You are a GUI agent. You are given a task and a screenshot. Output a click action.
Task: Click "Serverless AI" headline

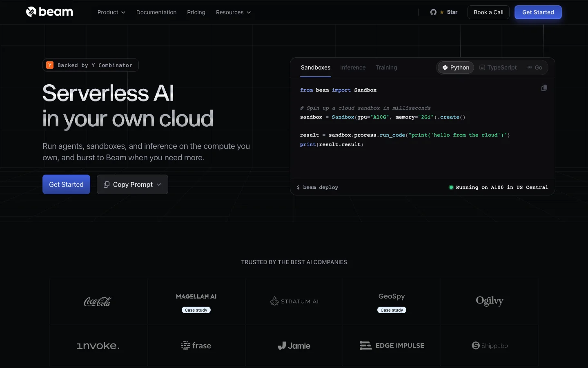pos(108,93)
